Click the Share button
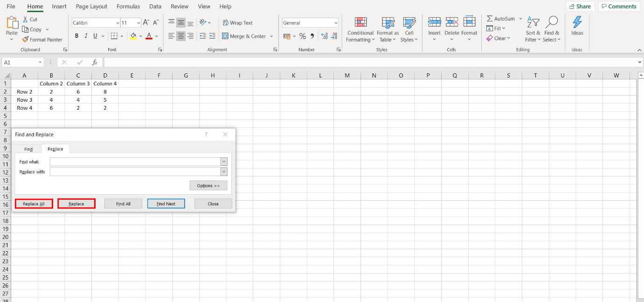 click(580, 7)
